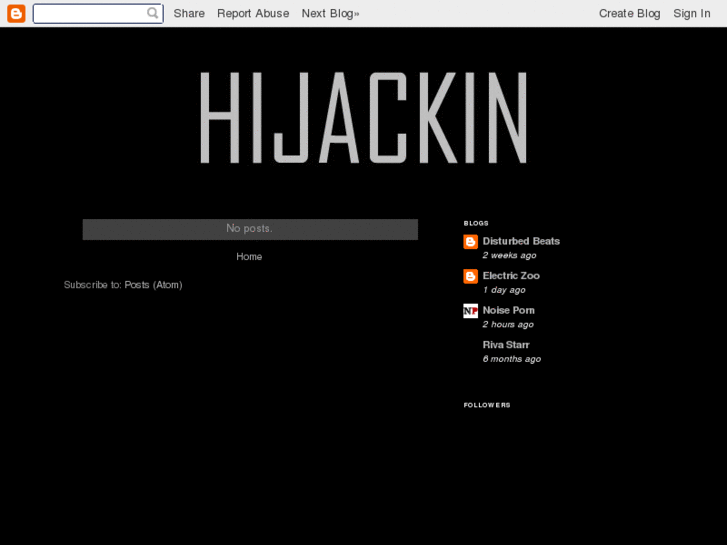
Task: Open the Riva Starr blog link
Action: (506, 345)
